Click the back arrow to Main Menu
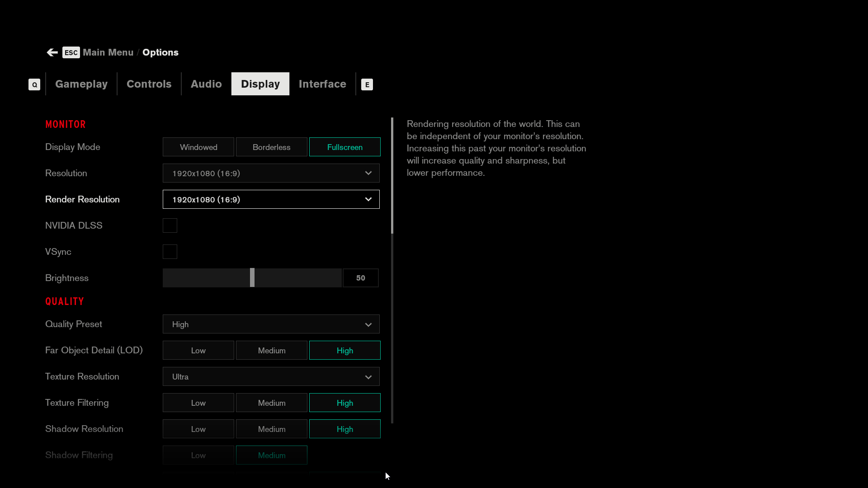Viewport: 868px width, 488px height. click(x=52, y=52)
